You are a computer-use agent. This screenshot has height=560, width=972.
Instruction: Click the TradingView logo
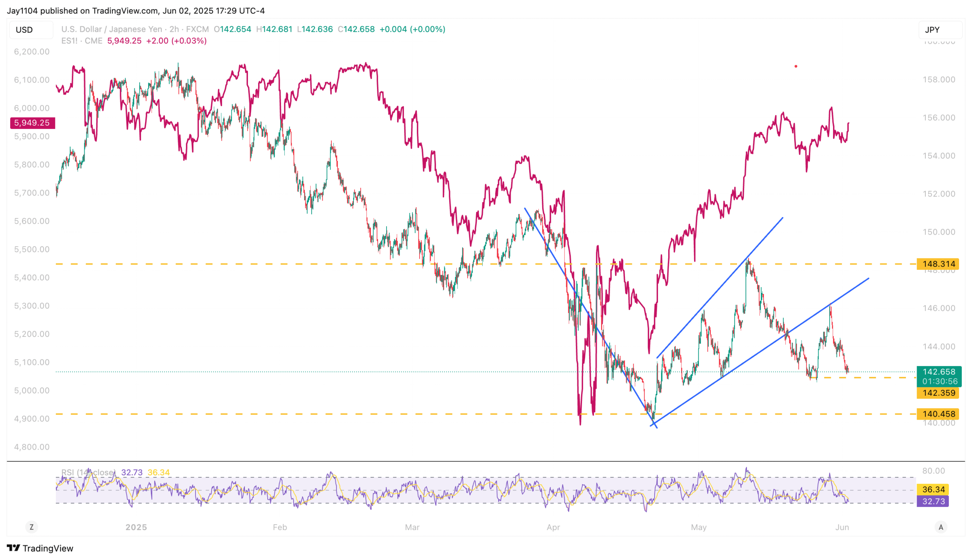click(x=40, y=548)
